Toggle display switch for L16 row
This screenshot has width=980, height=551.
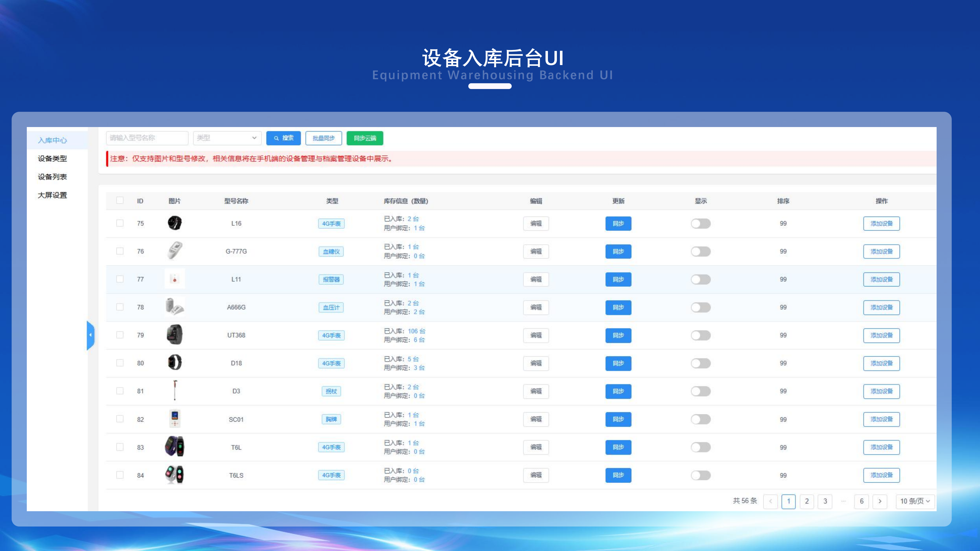700,224
